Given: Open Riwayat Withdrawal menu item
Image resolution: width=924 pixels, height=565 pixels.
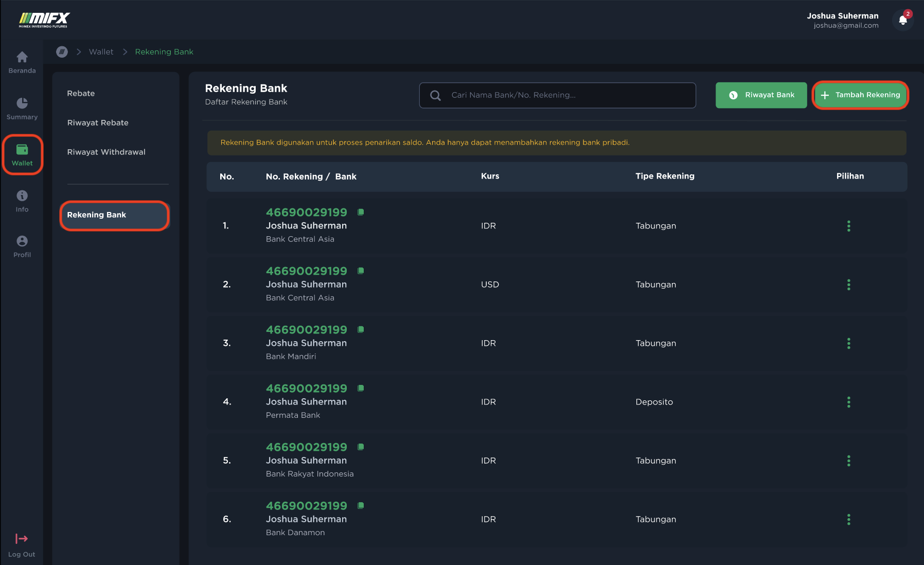Looking at the screenshot, I should point(106,152).
